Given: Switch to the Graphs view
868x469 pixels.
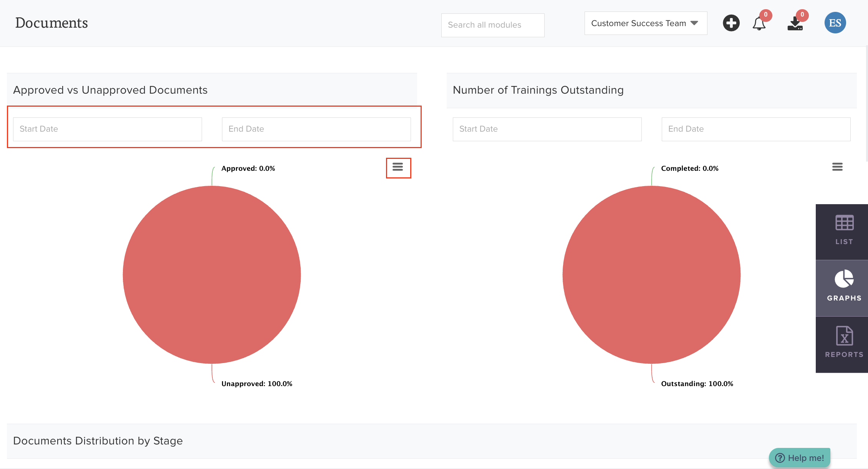Looking at the screenshot, I should tap(844, 288).
